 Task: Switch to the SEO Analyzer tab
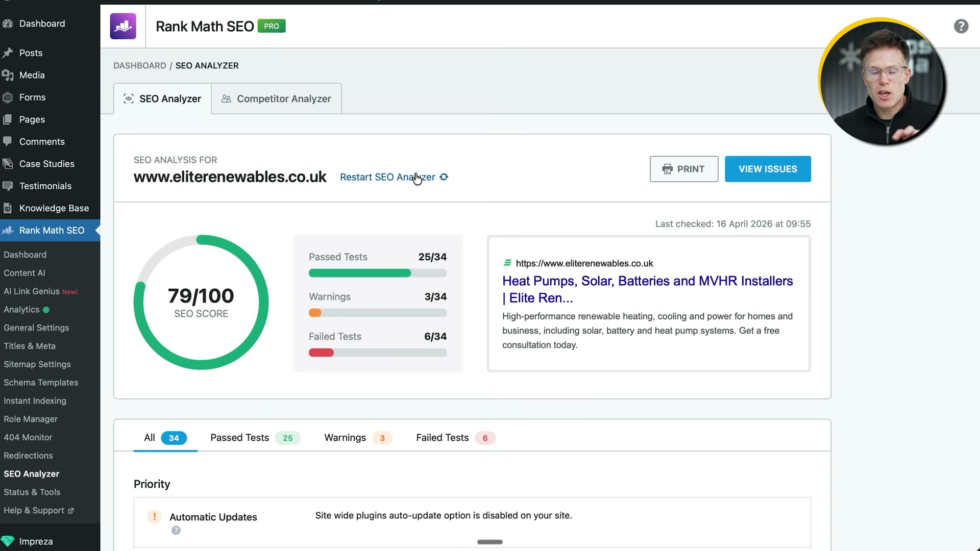[162, 98]
